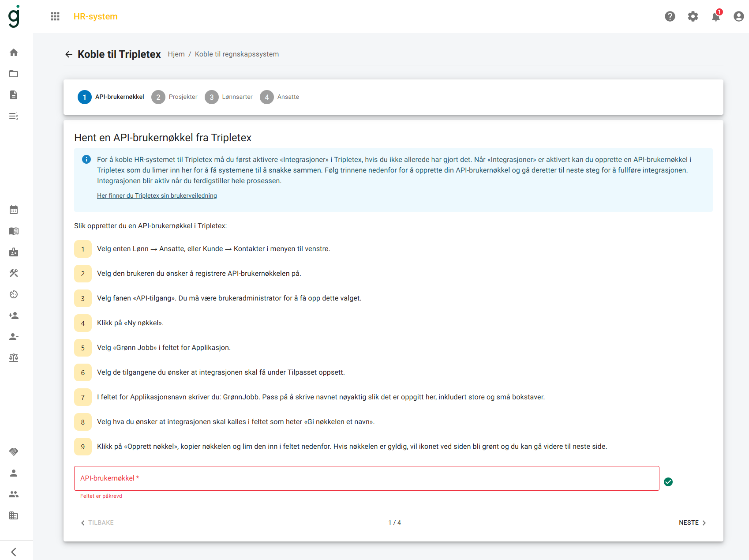
Task: Click the API-brukernøkkel input field
Action: tap(367, 478)
